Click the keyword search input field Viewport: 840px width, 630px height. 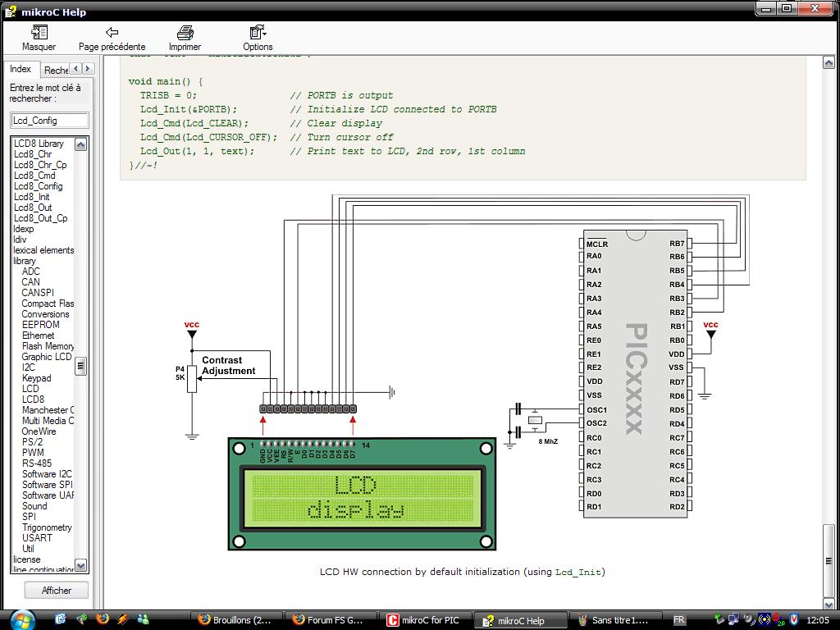[49, 121]
